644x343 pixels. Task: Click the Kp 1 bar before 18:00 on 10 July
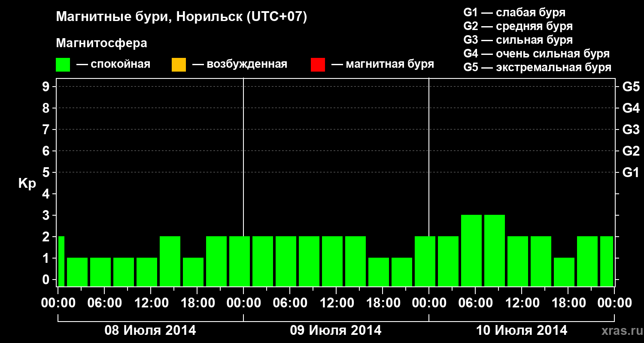pyautogui.click(x=564, y=272)
